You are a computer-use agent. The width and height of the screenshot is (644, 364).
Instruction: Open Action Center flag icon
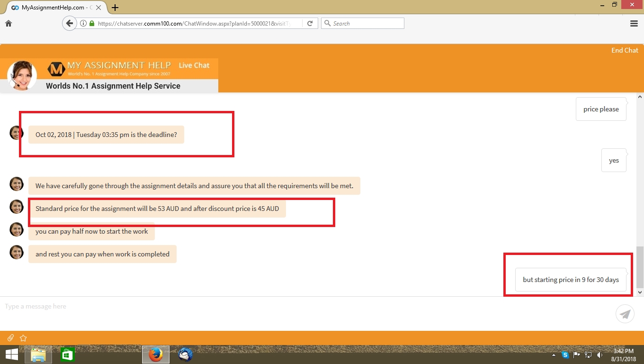pos(577,355)
